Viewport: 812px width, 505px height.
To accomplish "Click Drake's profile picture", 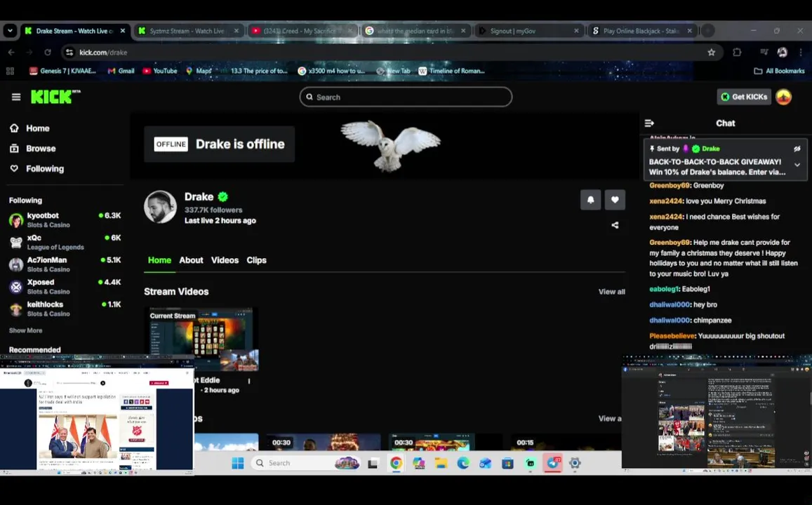I will (160, 207).
